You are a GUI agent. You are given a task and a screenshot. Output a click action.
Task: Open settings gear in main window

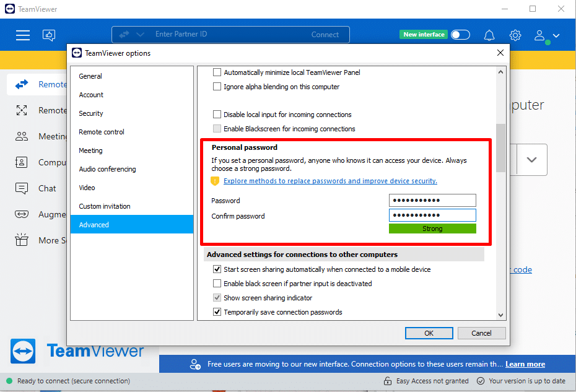tap(515, 35)
